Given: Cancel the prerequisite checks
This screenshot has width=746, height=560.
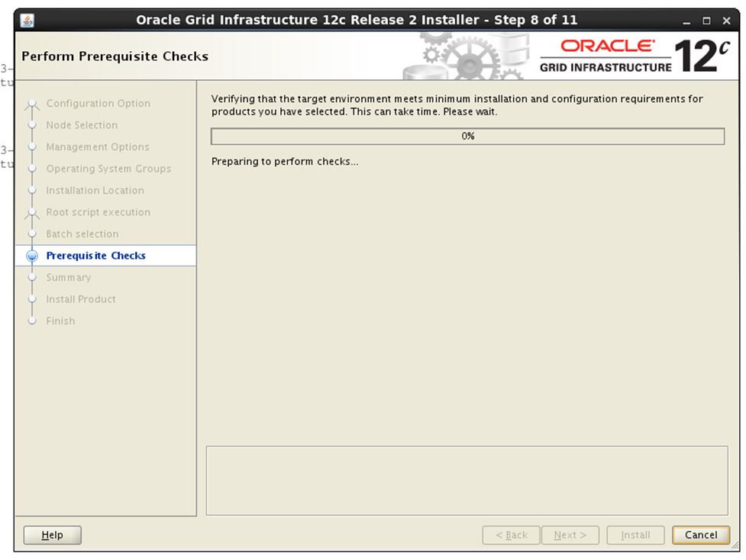Looking at the screenshot, I should point(700,535).
